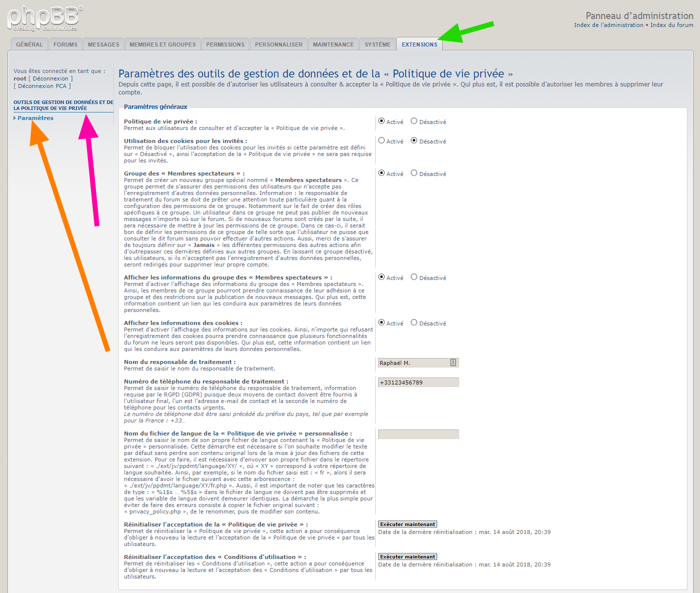Click the Déconnexion PCA link
The width and height of the screenshot is (700, 593).
click(x=42, y=86)
